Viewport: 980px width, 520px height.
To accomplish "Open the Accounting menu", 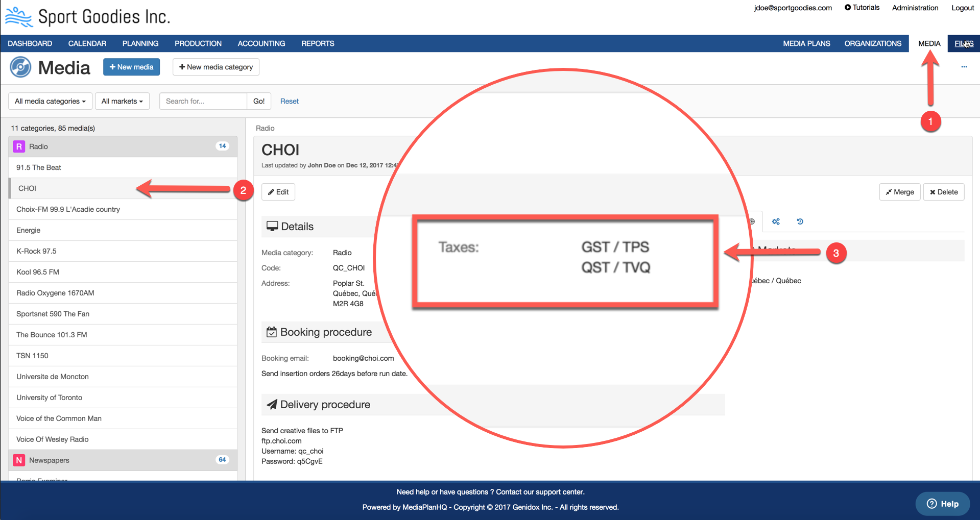I will coord(261,43).
